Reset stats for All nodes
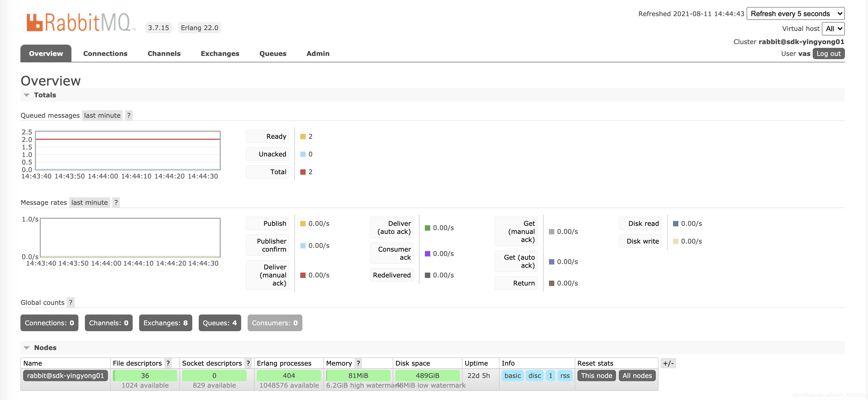Image resolution: width=868 pixels, height=400 pixels. click(637, 376)
